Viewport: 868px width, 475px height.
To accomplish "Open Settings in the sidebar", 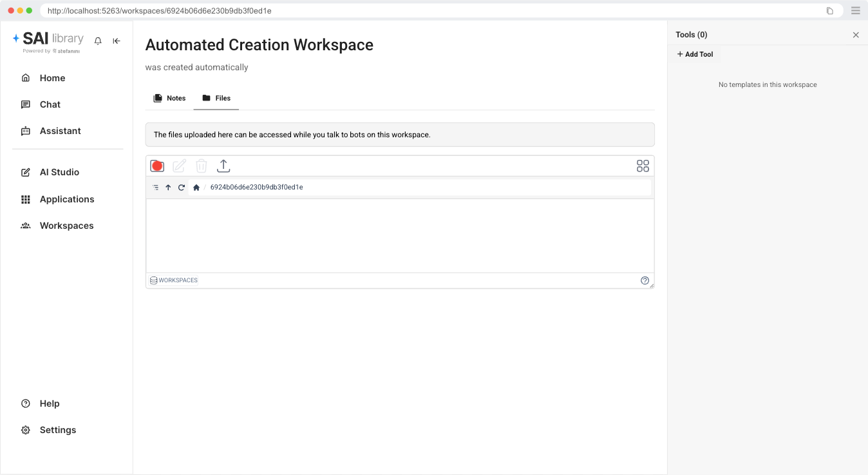I will (x=57, y=430).
